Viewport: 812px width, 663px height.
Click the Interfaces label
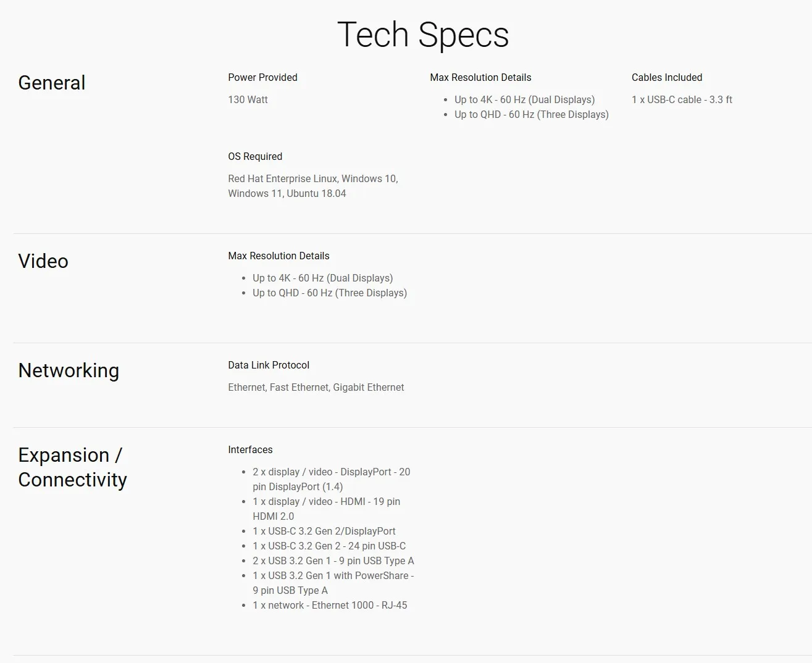(250, 449)
